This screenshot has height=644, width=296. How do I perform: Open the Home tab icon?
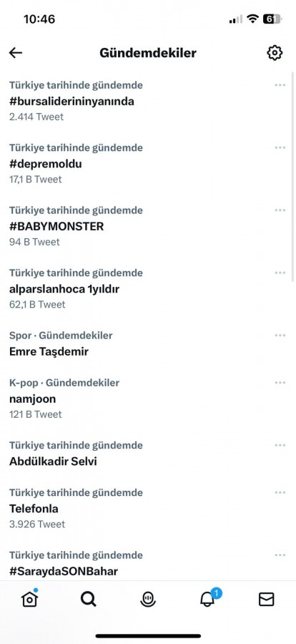click(x=29, y=599)
